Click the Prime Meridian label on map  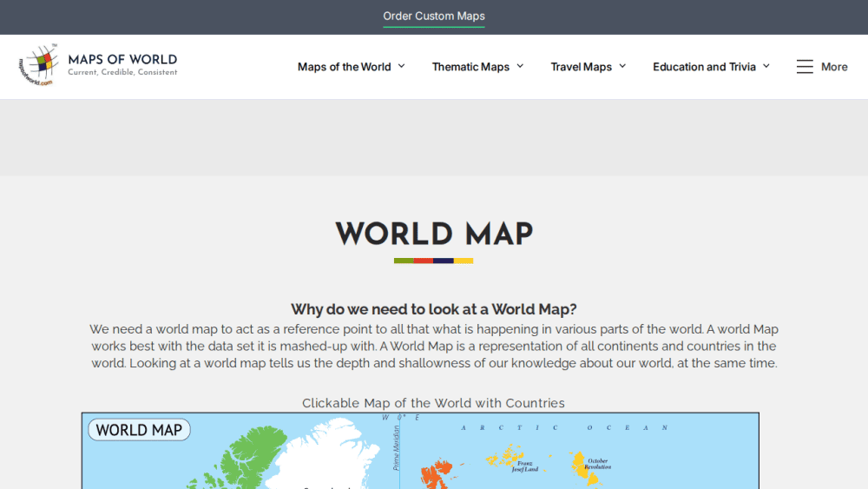(x=396, y=448)
